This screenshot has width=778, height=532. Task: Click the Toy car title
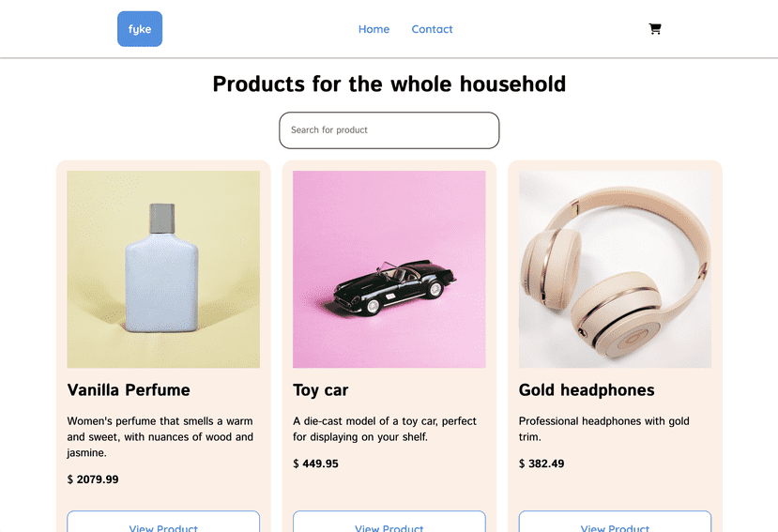(x=321, y=390)
